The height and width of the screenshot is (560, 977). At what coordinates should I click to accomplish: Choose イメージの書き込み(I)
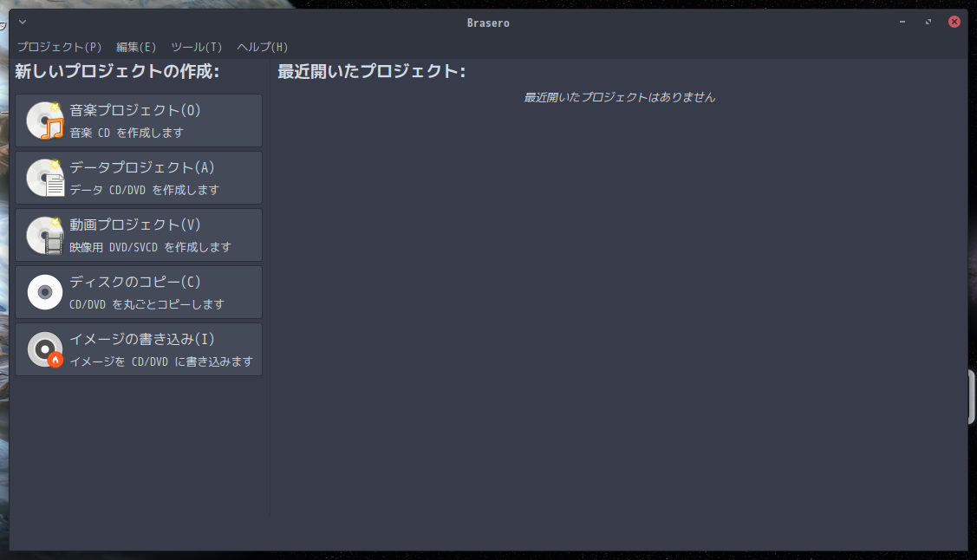tap(139, 349)
